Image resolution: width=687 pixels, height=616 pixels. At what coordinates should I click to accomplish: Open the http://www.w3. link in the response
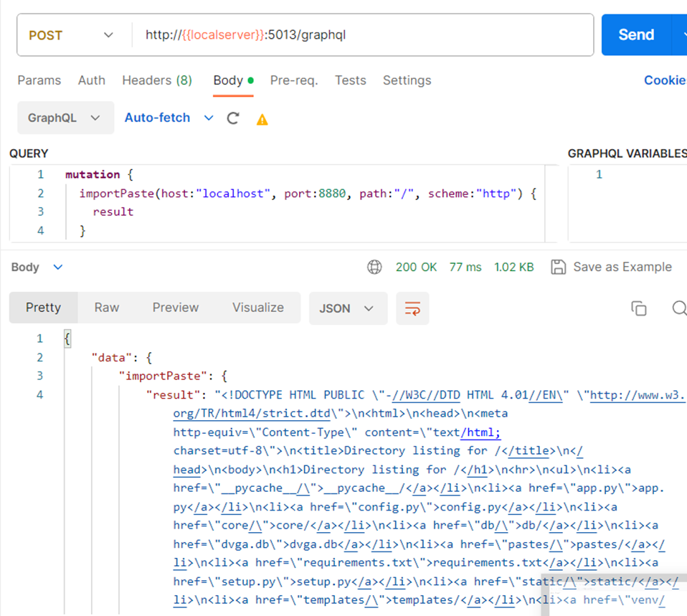[637, 395]
